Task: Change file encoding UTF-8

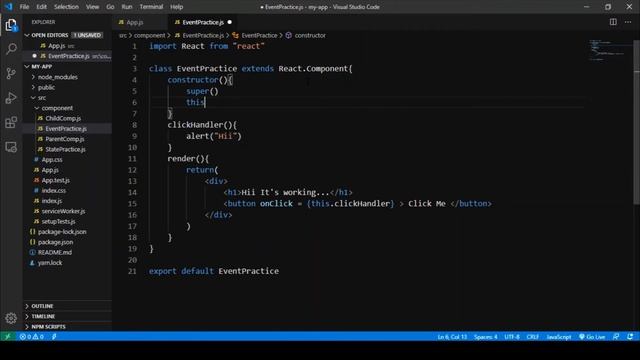Action: (x=512, y=337)
